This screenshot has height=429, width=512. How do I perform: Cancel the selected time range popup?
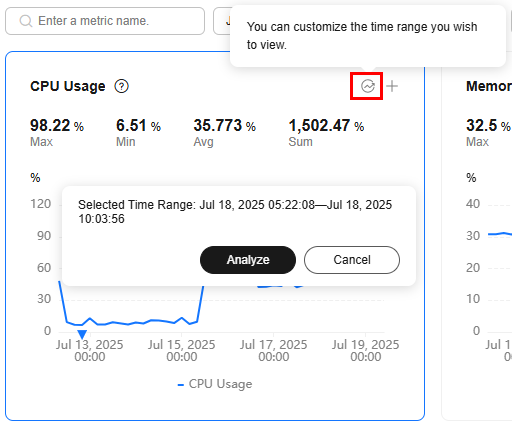352,260
